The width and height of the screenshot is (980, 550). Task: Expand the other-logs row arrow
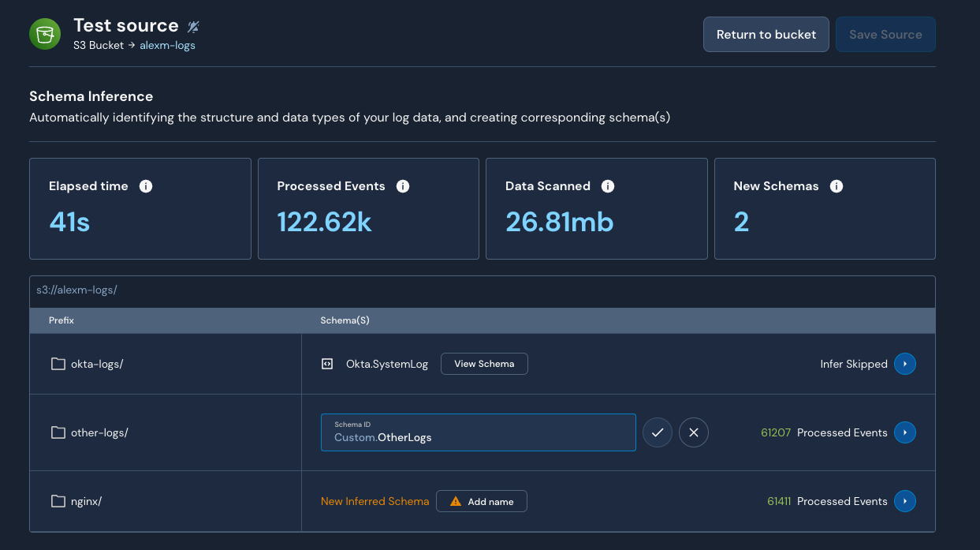point(905,432)
